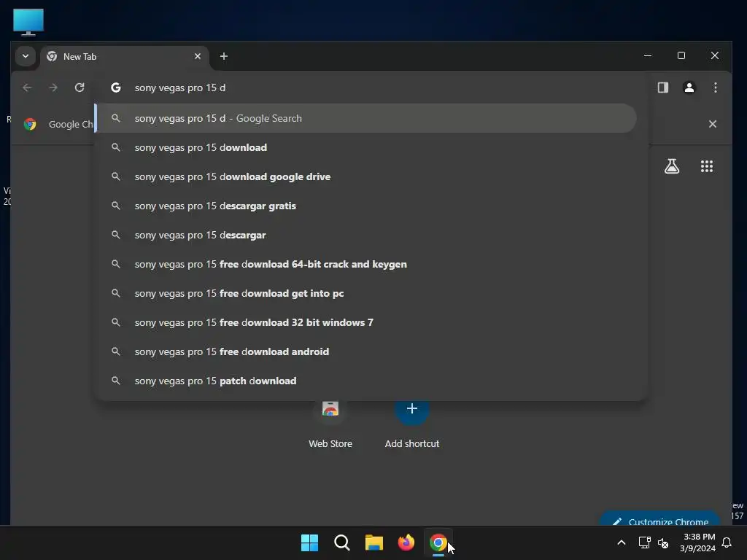This screenshot has width=747, height=560.
Task: Dismiss the Google Chrome info bar
Action: pos(712,124)
